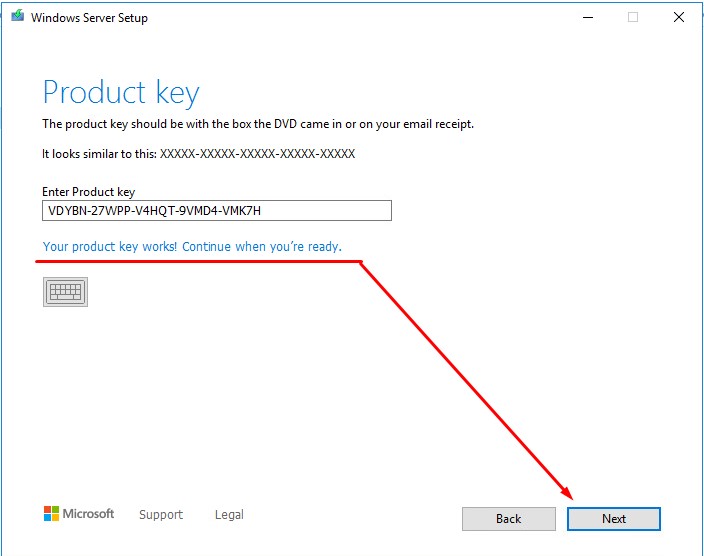This screenshot has height=556, width=704.
Task: Click the red underline beneath the success message
Action: tap(198, 262)
